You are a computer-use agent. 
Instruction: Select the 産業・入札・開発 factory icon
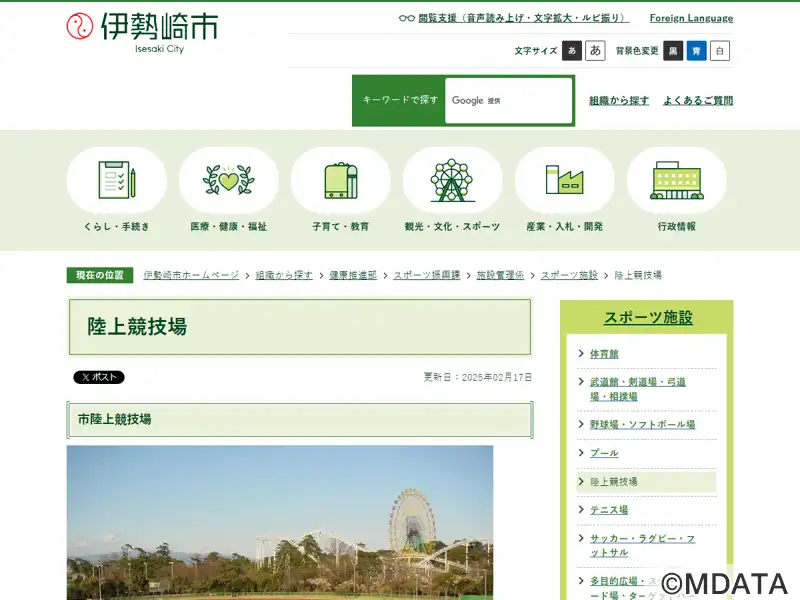pos(564,180)
